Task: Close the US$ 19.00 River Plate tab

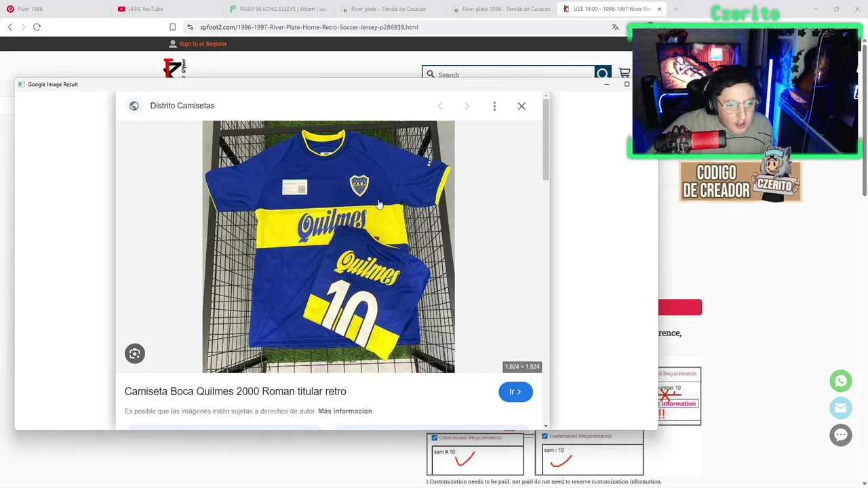Action: pyautogui.click(x=659, y=9)
